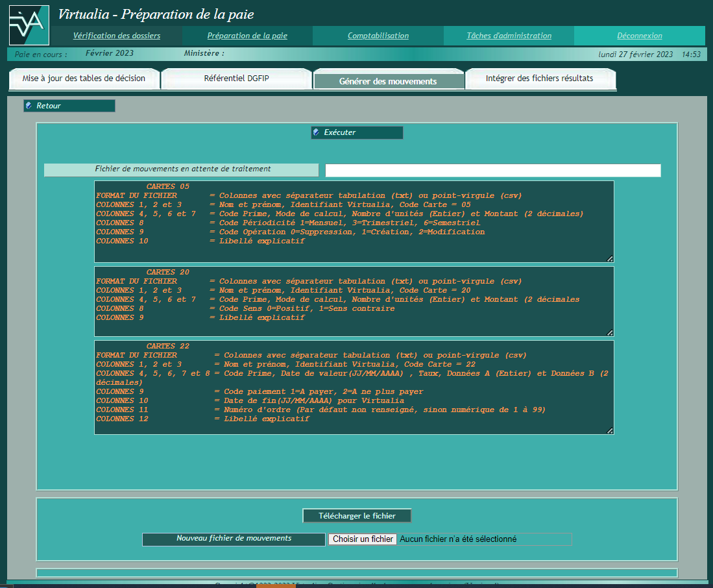The image size is (713, 588).
Task: Click the pending movements file input field
Action: [x=492, y=171]
